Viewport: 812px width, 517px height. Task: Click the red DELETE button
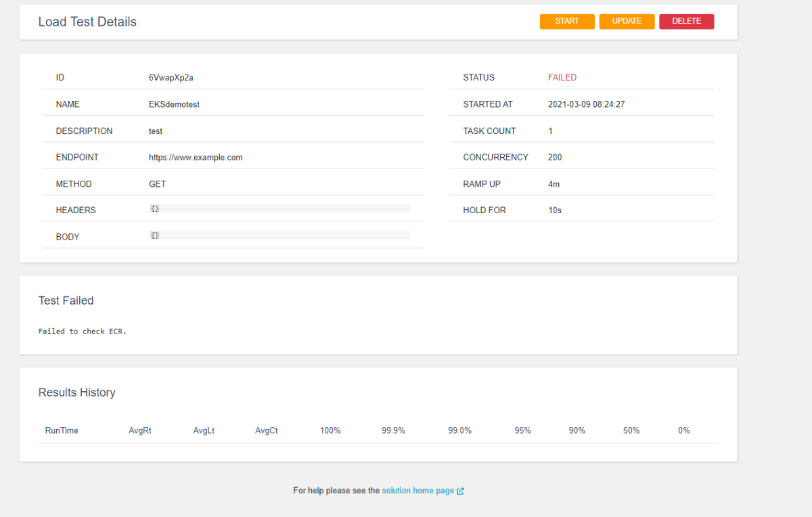pos(687,22)
